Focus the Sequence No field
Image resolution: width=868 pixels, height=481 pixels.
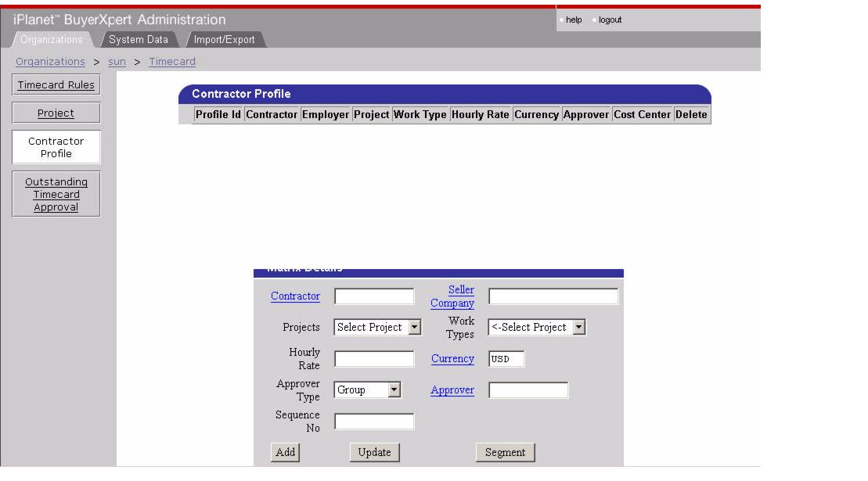(374, 422)
